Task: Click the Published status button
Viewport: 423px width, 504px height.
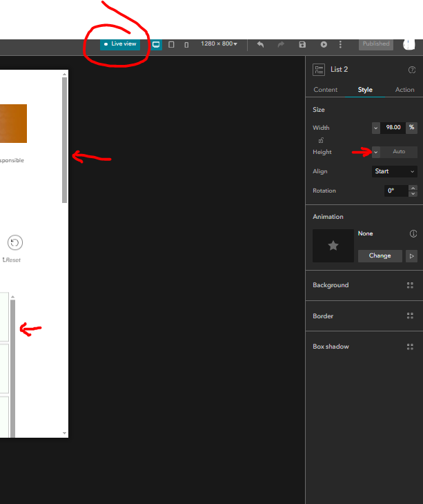Action: coord(376,44)
